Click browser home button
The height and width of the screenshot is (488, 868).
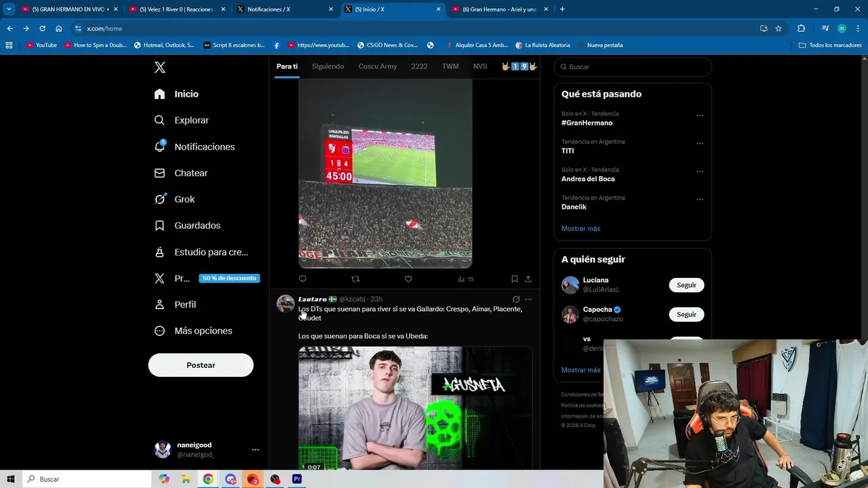click(x=58, y=28)
